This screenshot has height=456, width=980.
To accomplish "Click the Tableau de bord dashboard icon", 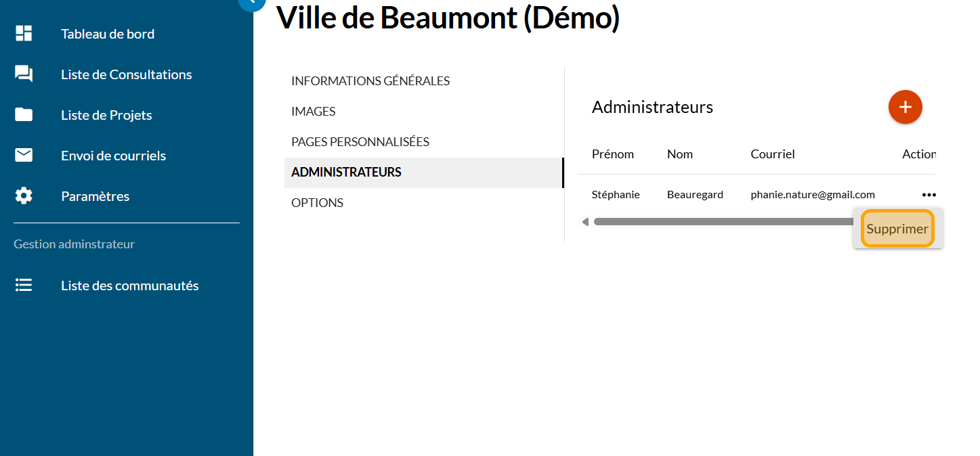I will [24, 34].
